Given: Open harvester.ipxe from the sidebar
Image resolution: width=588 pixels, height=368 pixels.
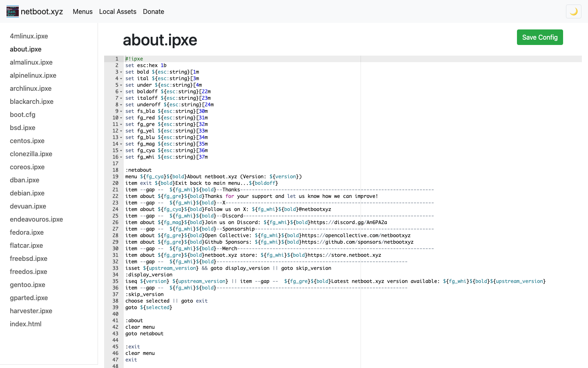Looking at the screenshot, I should 31,311.
